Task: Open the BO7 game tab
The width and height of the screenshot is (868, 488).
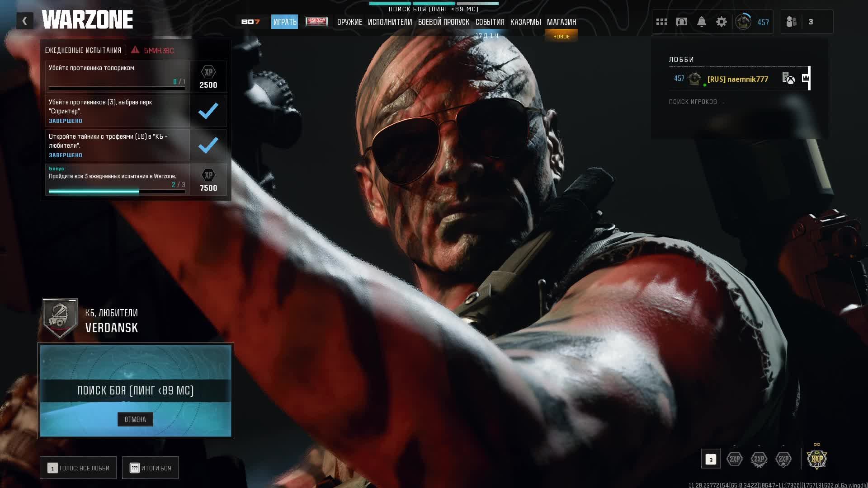Action: coord(250,22)
